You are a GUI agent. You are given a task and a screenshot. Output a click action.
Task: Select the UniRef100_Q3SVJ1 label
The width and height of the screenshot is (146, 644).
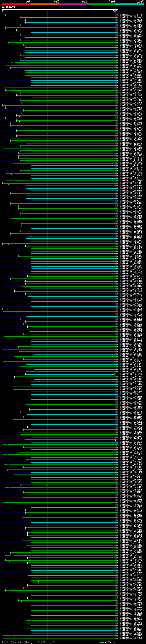click(131, 143)
